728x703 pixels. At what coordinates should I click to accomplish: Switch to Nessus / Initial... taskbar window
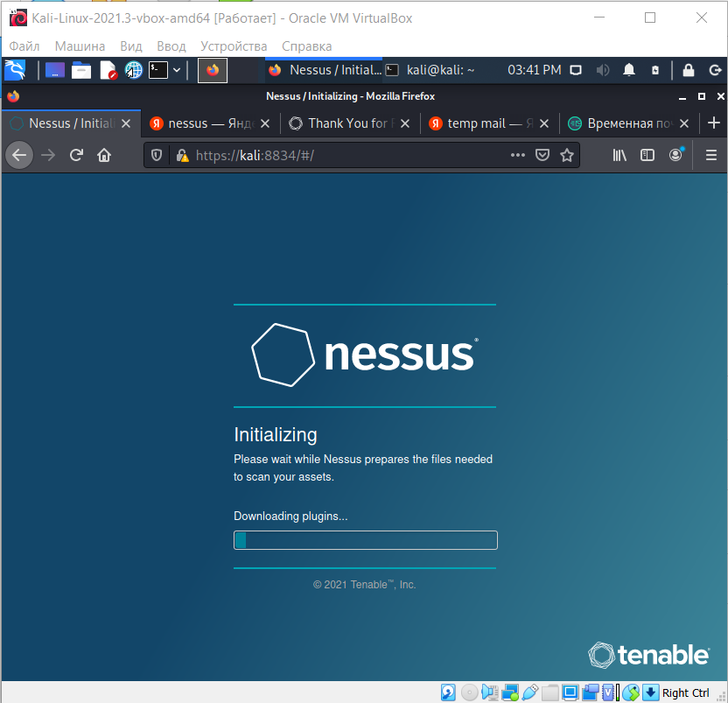pos(325,70)
